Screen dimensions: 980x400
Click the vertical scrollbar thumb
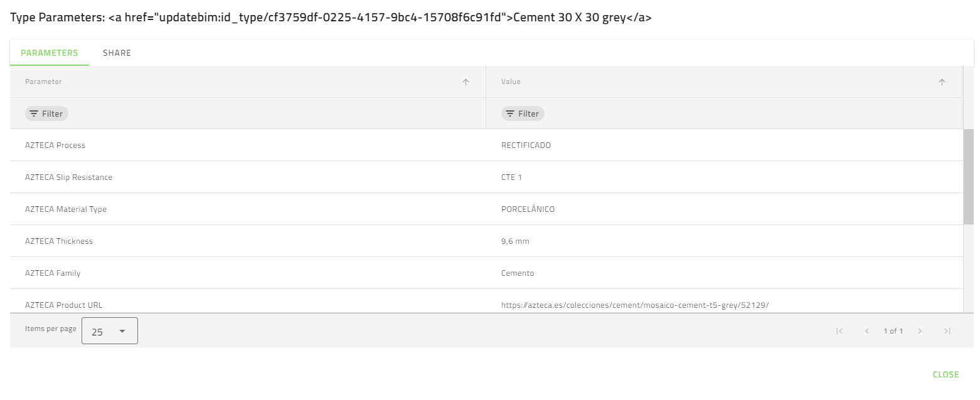click(x=969, y=176)
